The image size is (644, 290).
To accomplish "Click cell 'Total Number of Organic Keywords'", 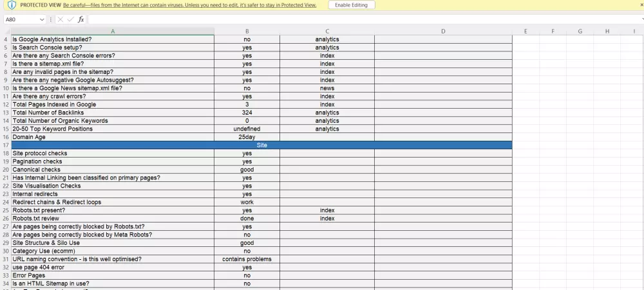I will (113, 121).
